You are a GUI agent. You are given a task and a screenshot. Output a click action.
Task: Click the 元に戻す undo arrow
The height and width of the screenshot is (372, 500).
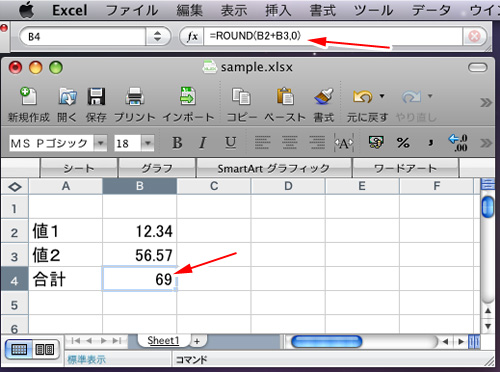[363, 97]
